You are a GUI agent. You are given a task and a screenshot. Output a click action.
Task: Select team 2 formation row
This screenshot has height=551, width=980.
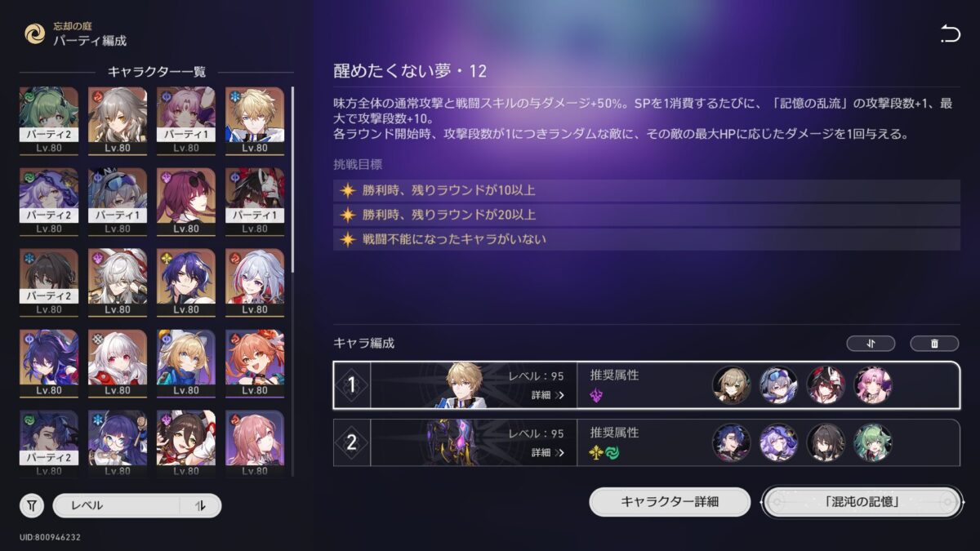tap(646, 442)
